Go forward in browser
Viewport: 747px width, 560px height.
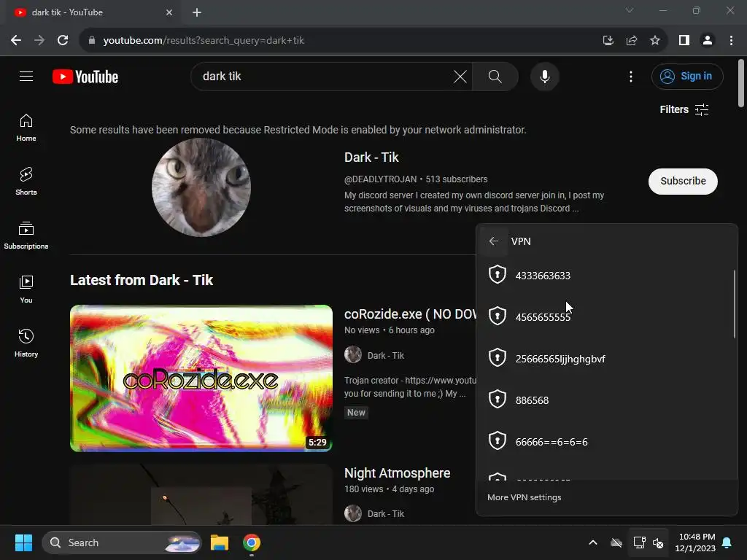pyautogui.click(x=39, y=41)
